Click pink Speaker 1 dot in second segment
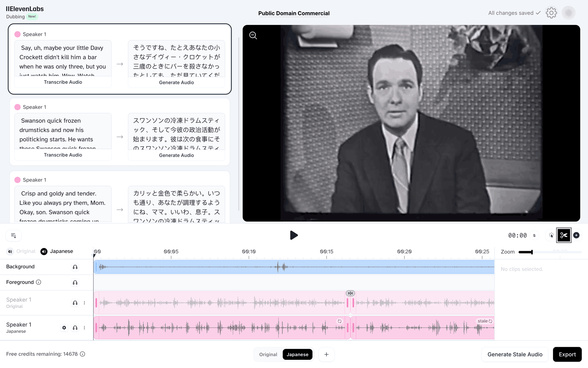Viewport: 588px width, 368px height. point(17,107)
